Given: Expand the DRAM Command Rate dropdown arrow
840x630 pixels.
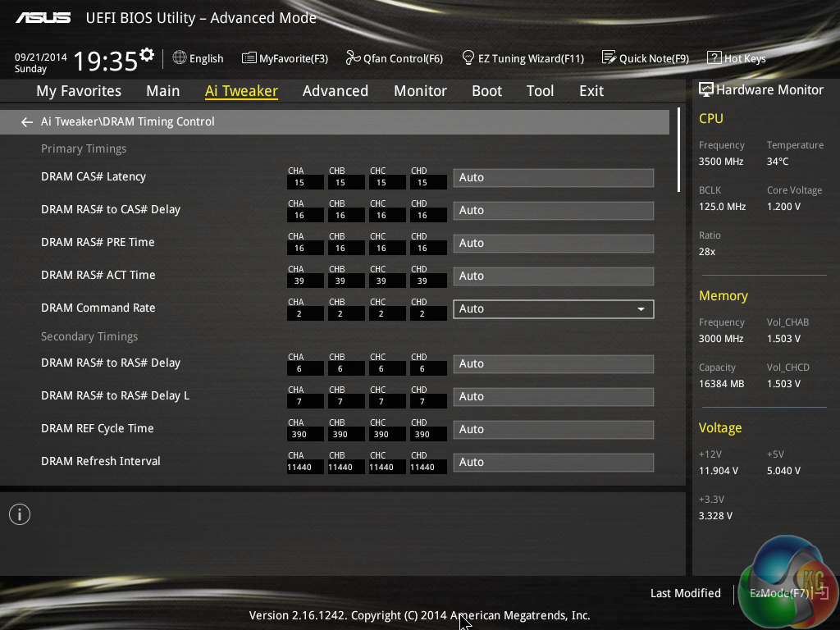Looking at the screenshot, I should (641, 309).
